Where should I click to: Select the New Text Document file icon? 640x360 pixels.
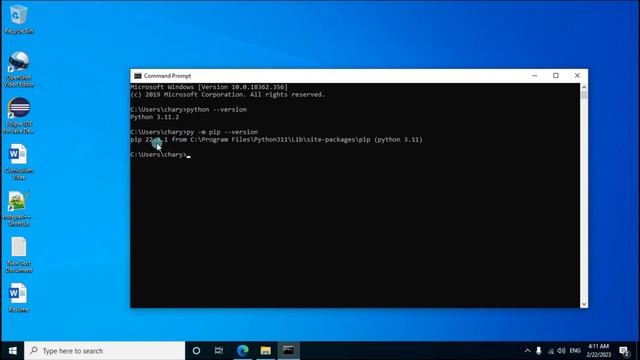(19, 255)
